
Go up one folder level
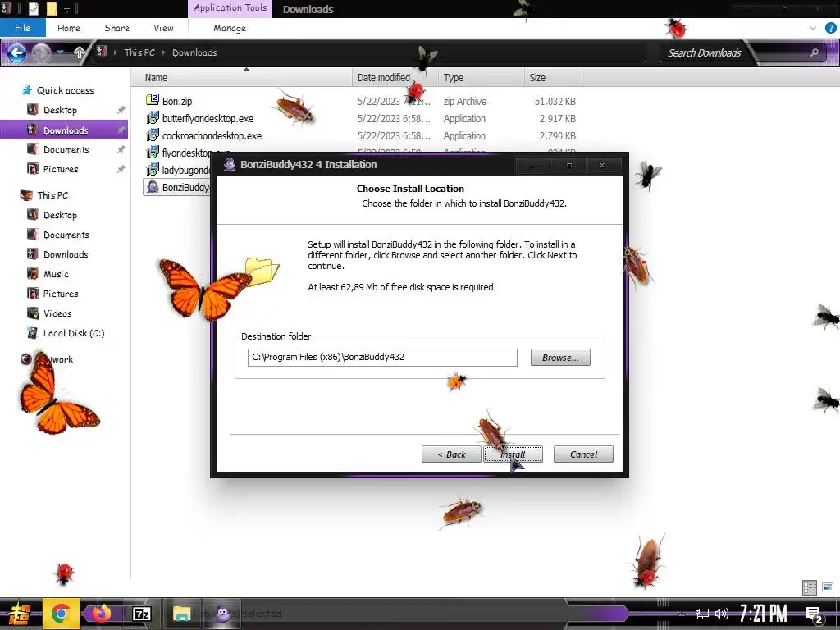click(80, 52)
